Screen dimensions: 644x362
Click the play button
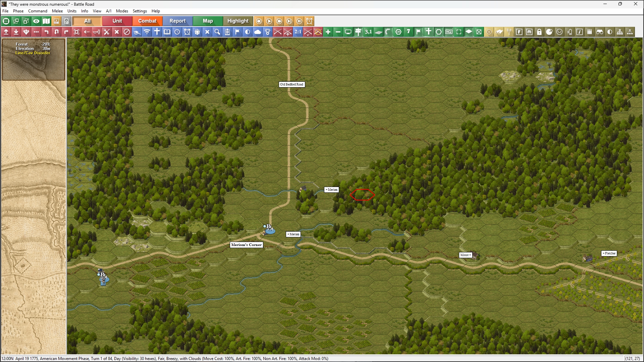tap(269, 21)
